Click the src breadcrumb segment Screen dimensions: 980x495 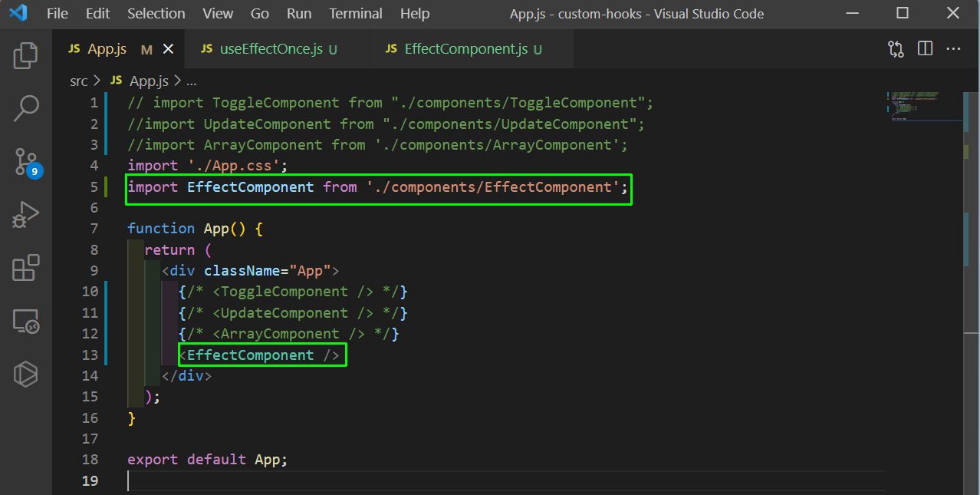tap(78, 81)
